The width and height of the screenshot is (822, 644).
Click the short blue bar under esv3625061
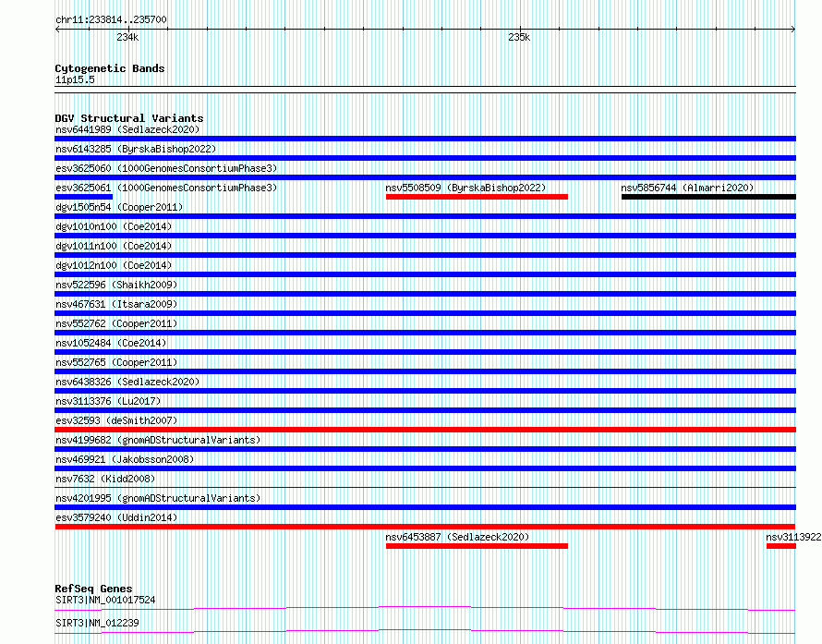click(x=83, y=197)
